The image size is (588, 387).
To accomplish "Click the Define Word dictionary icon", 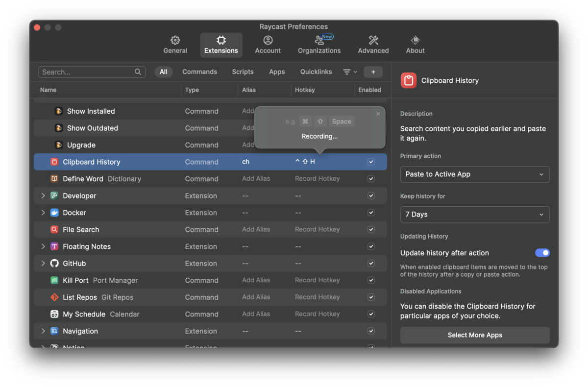I will tap(54, 179).
